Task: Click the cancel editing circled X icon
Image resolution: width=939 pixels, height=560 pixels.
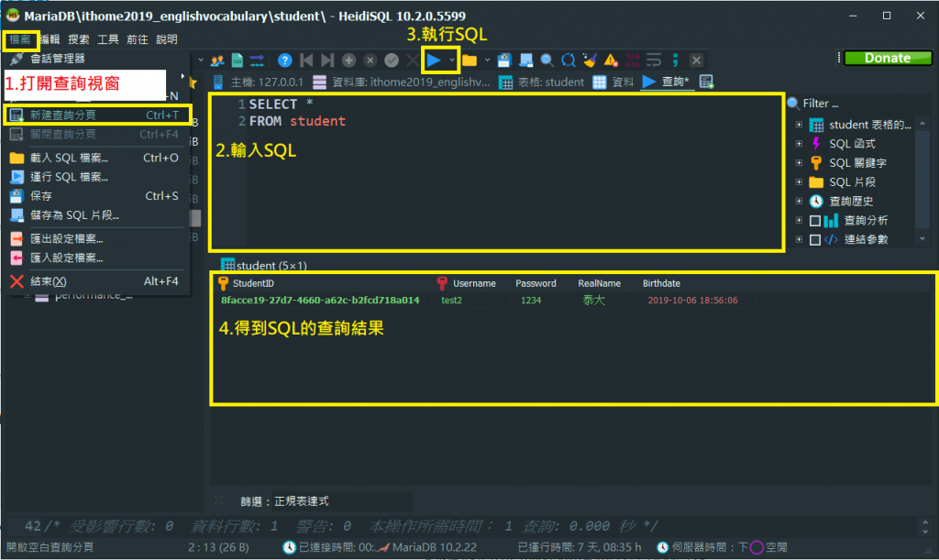Action: coord(370,60)
